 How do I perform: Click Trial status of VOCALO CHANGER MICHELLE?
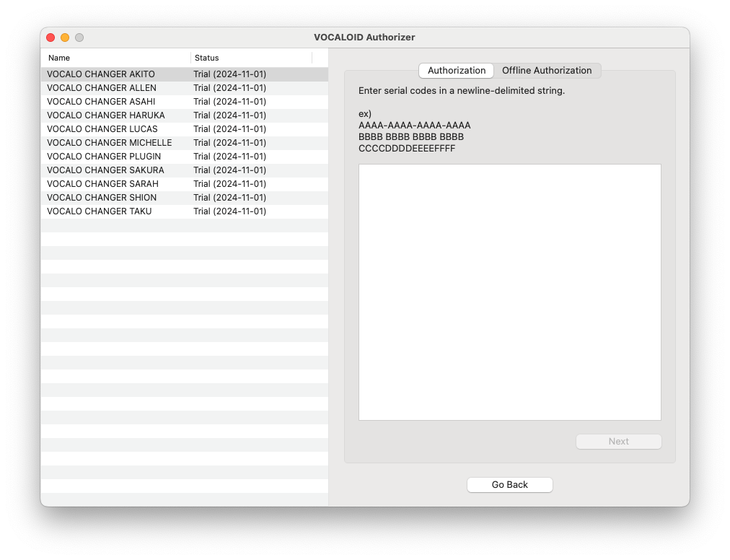point(230,143)
